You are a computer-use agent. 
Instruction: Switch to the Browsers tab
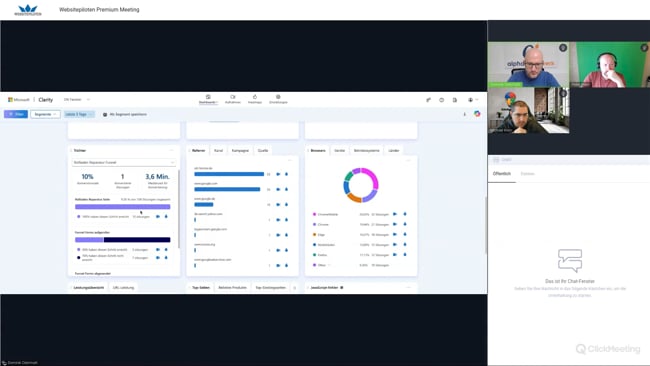[318, 150]
